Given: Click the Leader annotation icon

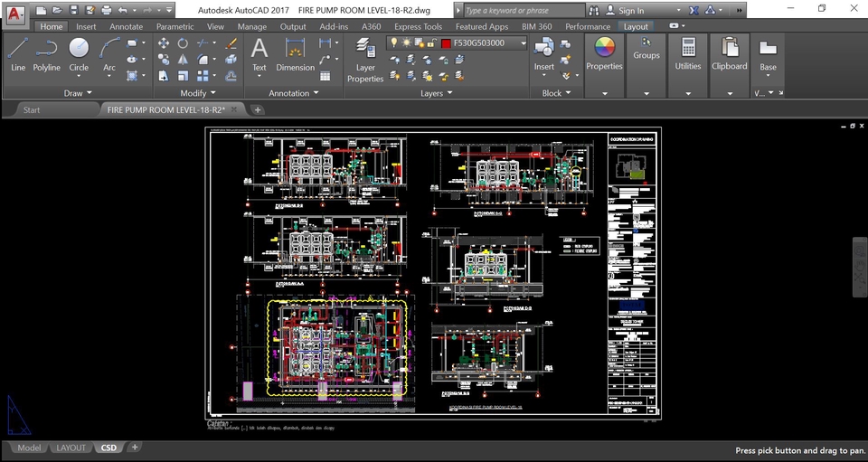Looking at the screenshot, I should pos(325,59).
